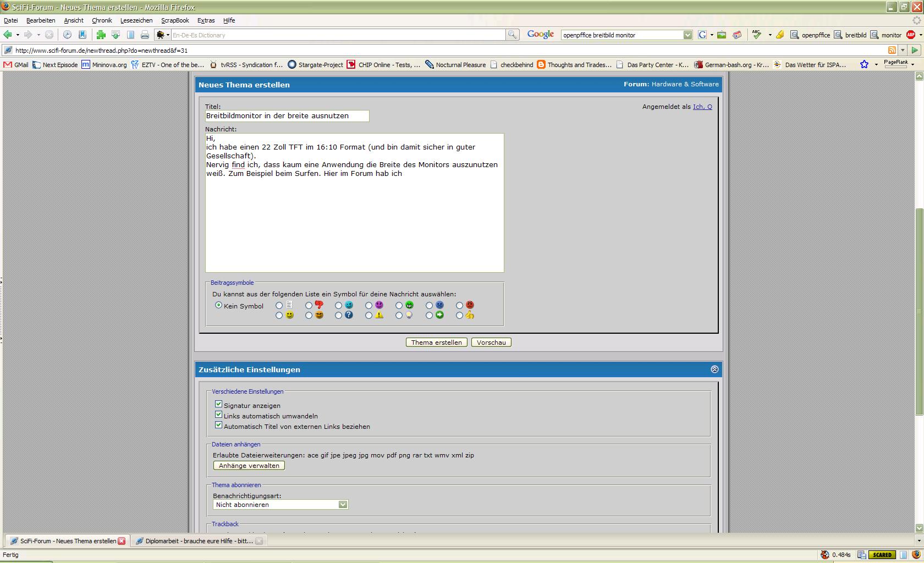Click the Google image search icon
Screen dimensions: 924x563
click(722, 35)
